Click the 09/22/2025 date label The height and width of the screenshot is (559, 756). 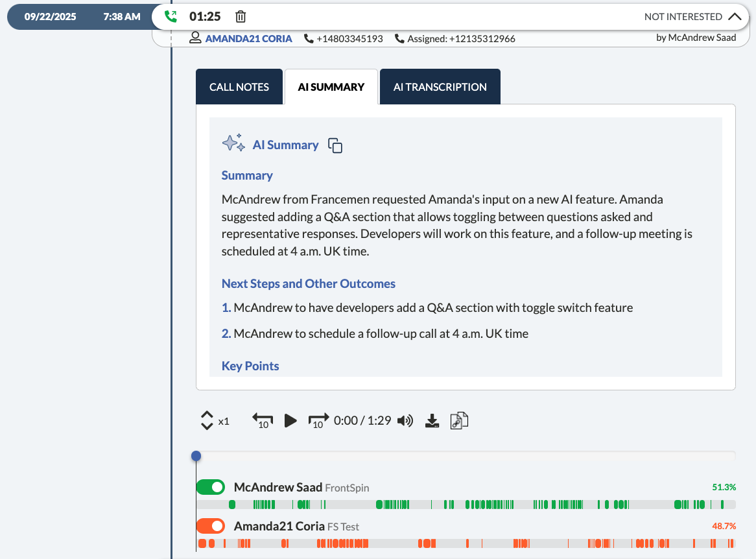(x=50, y=17)
